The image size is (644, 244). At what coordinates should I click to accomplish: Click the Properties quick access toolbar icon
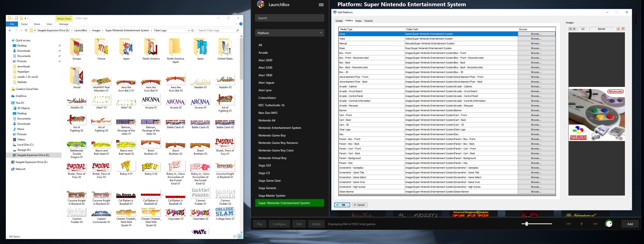point(16,18)
